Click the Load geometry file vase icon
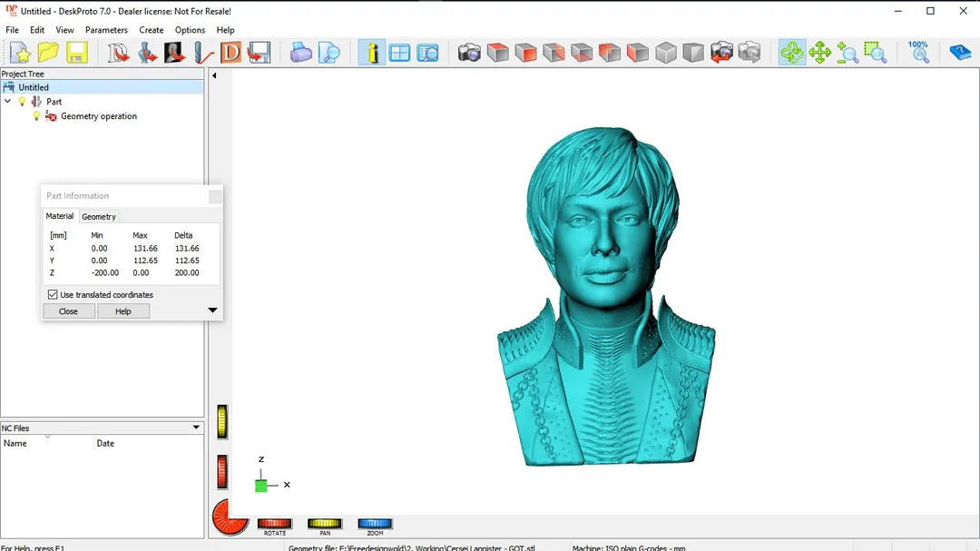This screenshot has width=980, height=551. click(147, 53)
